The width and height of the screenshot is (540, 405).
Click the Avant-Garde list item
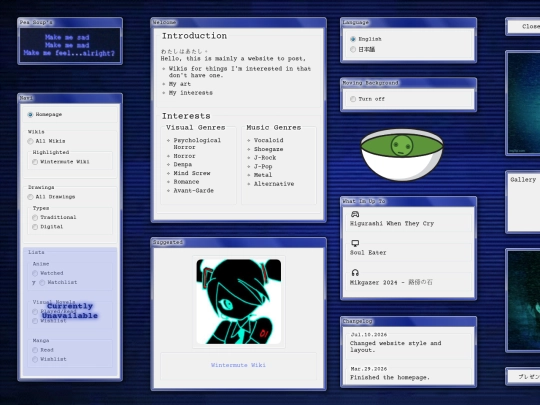point(194,190)
